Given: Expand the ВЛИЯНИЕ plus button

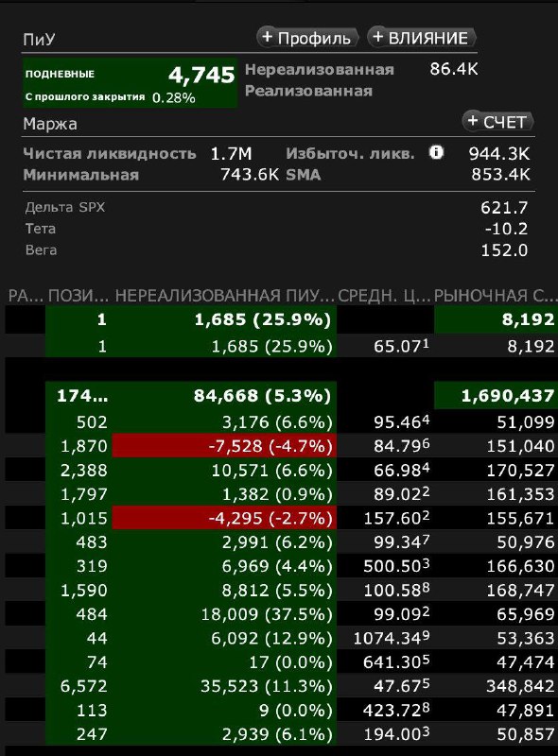Looking at the screenshot, I should pyautogui.click(x=422, y=38).
